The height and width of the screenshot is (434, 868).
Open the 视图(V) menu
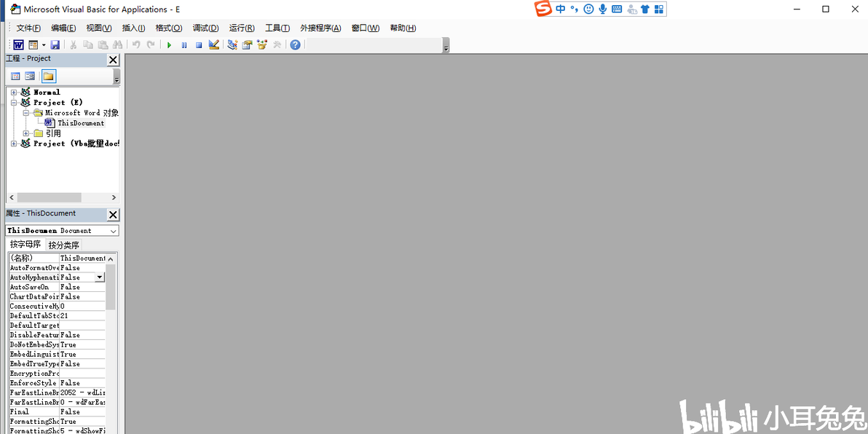click(98, 28)
